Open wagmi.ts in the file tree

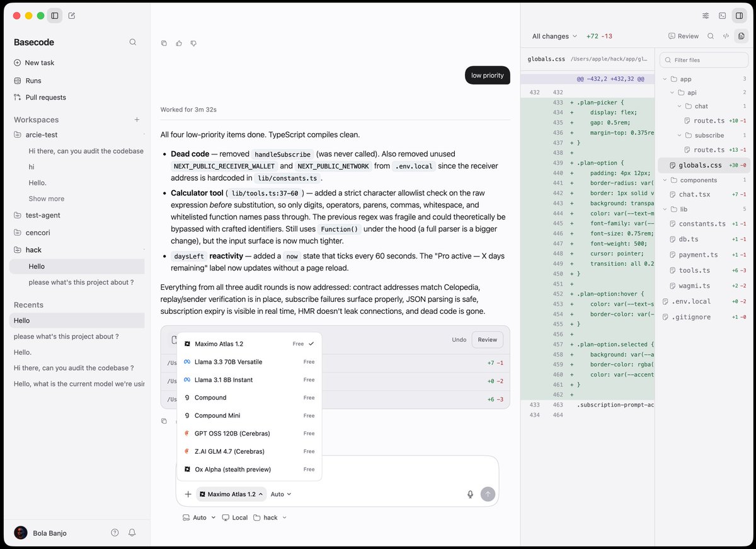pos(693,286)
